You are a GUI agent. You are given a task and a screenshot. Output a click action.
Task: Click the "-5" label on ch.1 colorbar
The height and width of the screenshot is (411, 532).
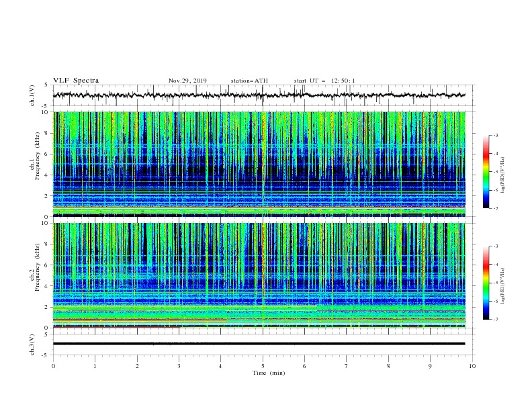pyautogui.click(x=495, y=172)
